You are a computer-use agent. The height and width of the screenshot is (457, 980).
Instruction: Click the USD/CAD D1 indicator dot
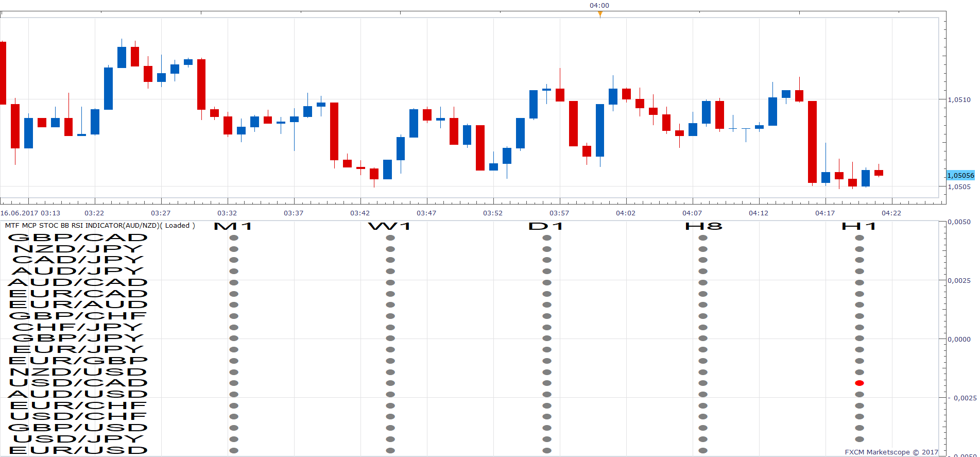547,383
